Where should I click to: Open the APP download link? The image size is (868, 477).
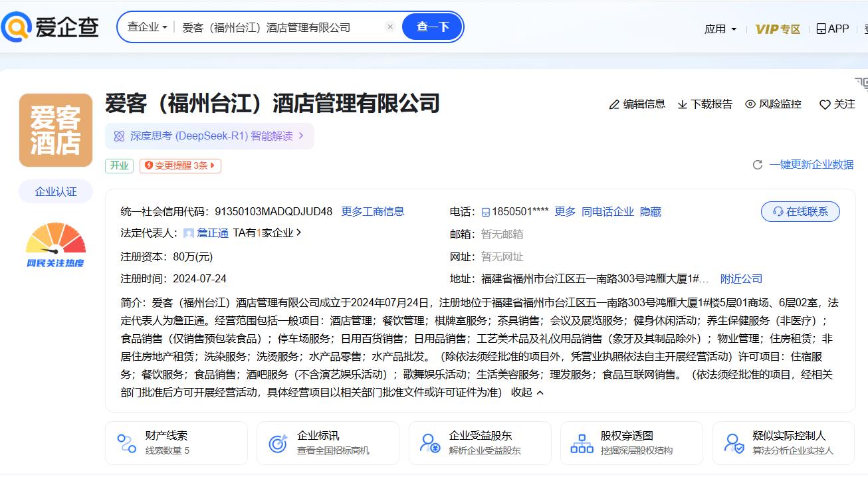[833, 29]
